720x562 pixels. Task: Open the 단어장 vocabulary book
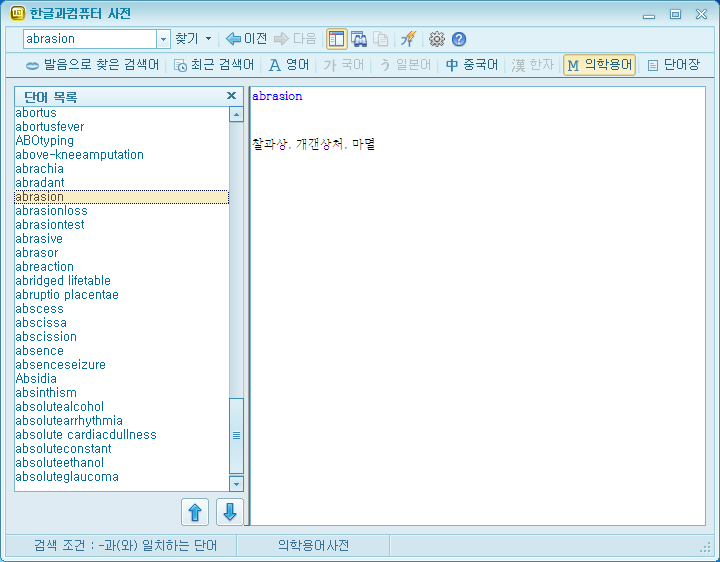click(x=673, y=65)
